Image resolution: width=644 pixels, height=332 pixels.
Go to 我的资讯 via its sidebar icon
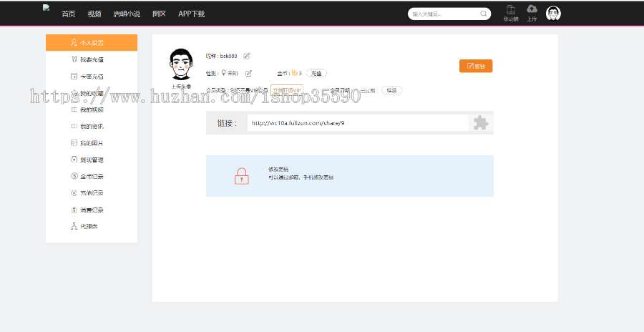pyautogui.click(x=74, y=126)
